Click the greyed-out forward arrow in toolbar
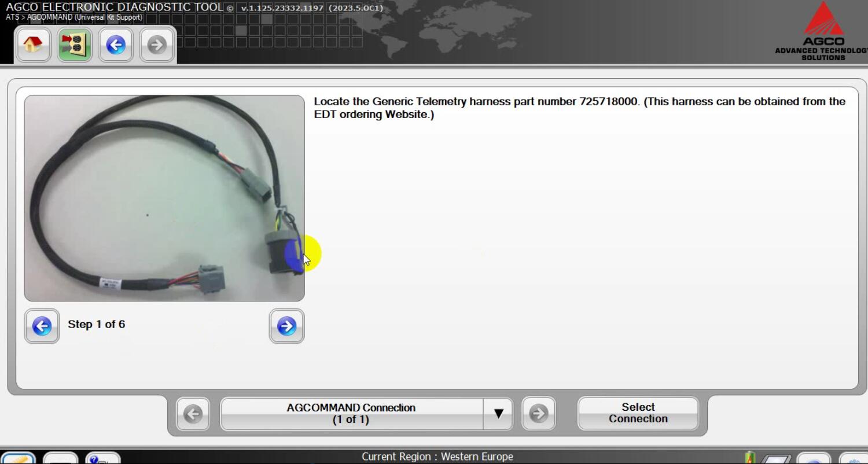The width and height of the screenshot is (868, 464). pyautogui.click(x=157, y=45)
